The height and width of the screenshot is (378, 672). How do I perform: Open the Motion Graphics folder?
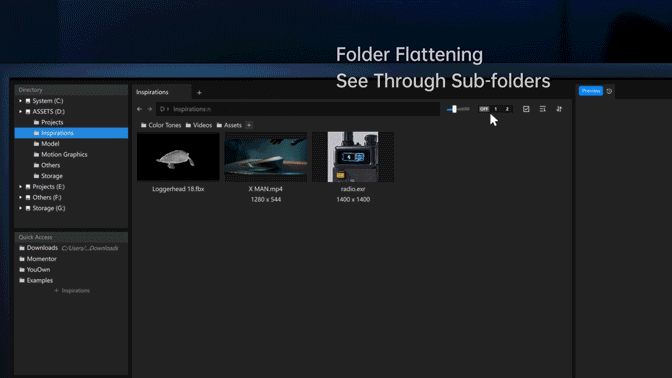64,154
